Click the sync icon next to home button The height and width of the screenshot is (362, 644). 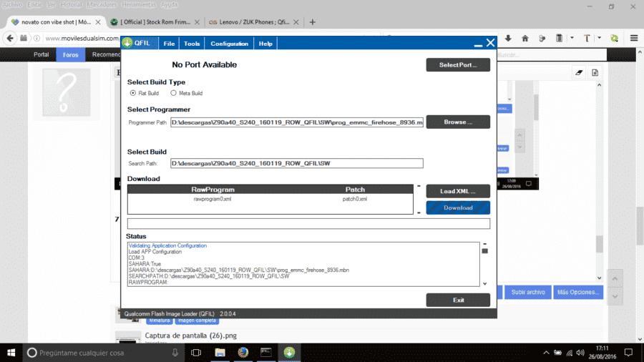pos(542,38)
